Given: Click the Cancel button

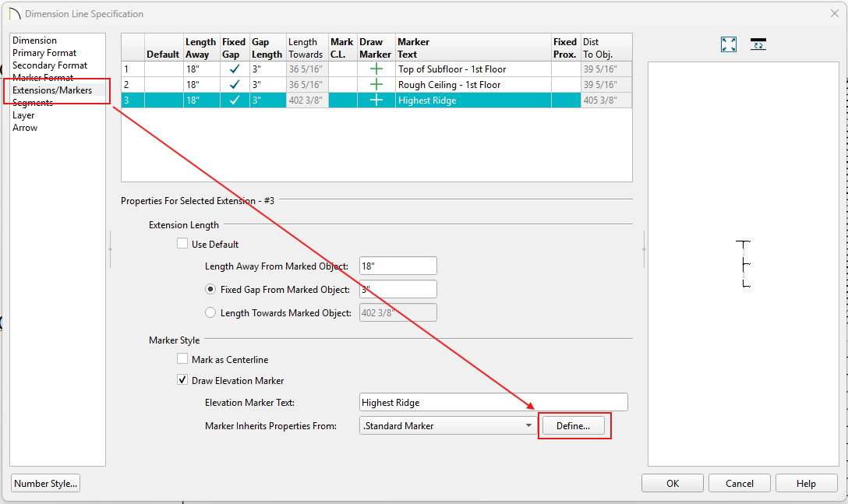Looking at the screenshot, I should (x=740, y=484).
